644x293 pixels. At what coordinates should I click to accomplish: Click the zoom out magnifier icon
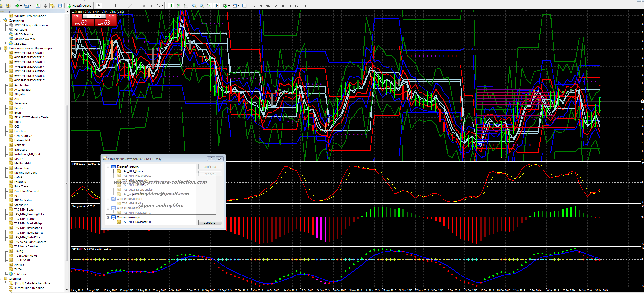[202, 6]
